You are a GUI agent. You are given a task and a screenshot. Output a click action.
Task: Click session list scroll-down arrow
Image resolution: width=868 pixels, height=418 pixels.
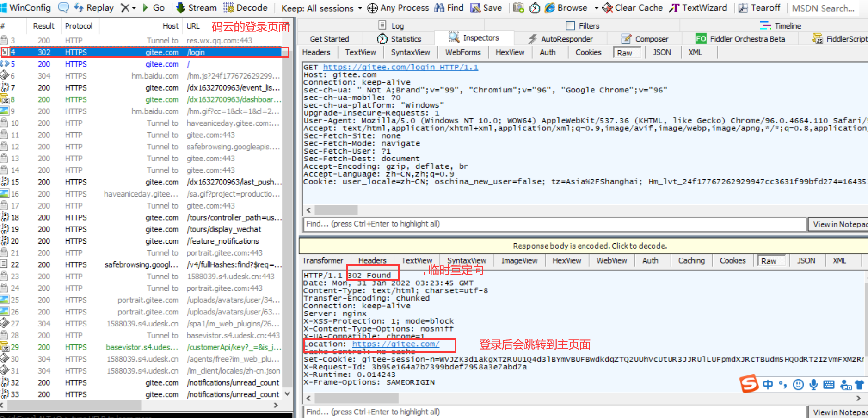click(287, 394)
